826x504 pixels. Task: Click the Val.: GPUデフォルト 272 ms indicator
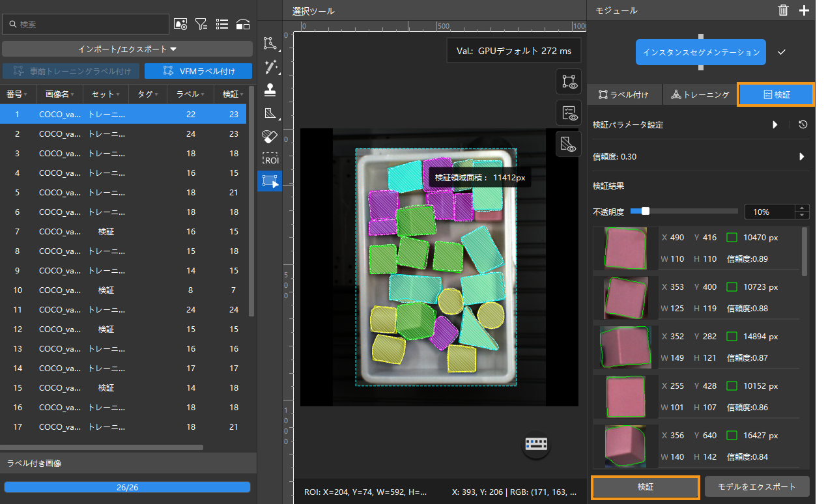(514, 50)
